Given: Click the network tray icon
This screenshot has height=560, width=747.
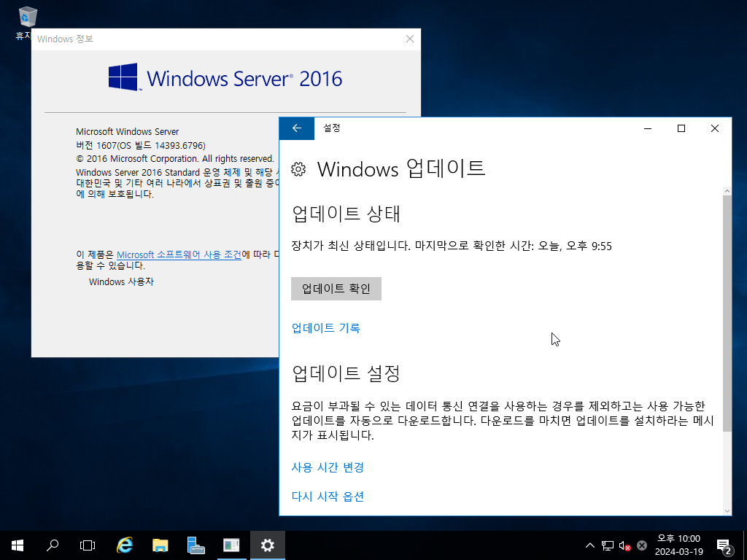Looking at the screenshot, I should 608,545.
